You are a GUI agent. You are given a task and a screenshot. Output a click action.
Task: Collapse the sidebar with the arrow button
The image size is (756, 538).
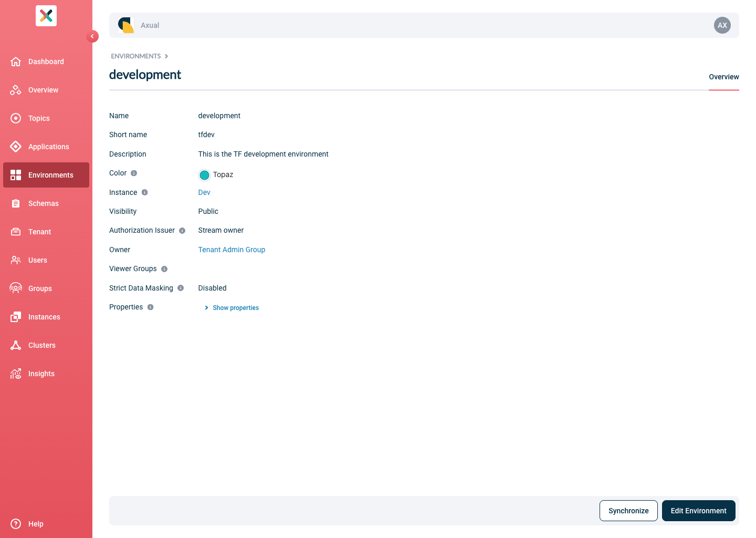[92, 36]
